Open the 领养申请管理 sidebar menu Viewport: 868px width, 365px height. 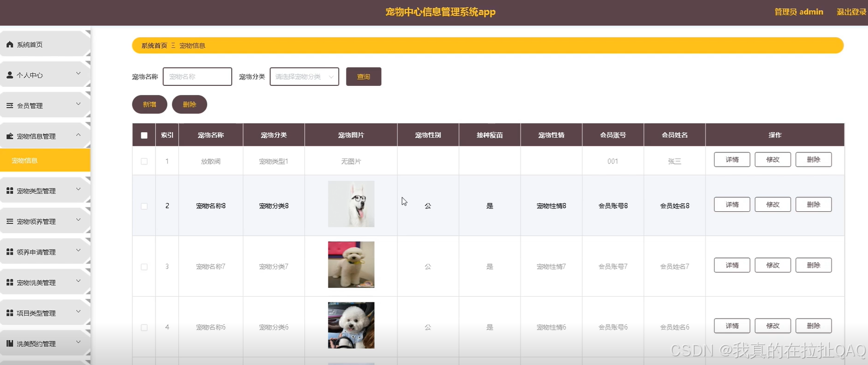[x=45, y=252]
